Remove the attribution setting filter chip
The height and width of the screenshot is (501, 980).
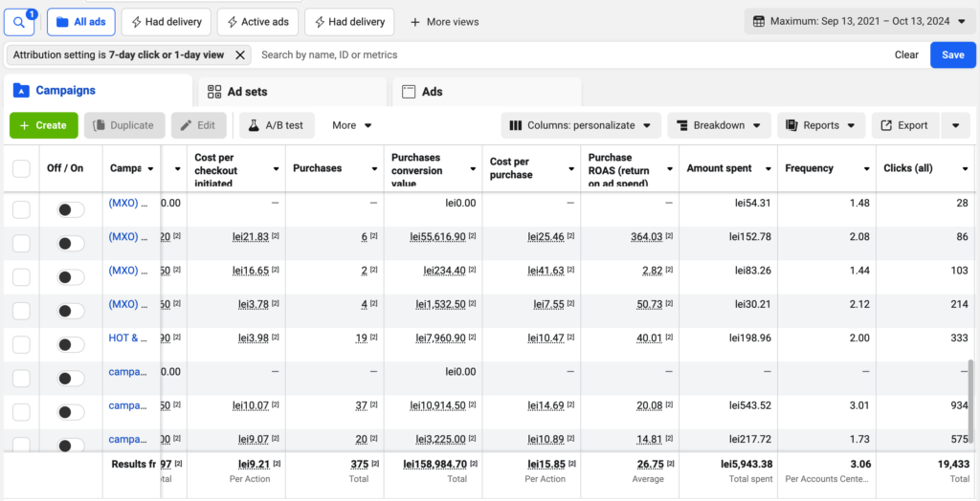click(239, 54)
